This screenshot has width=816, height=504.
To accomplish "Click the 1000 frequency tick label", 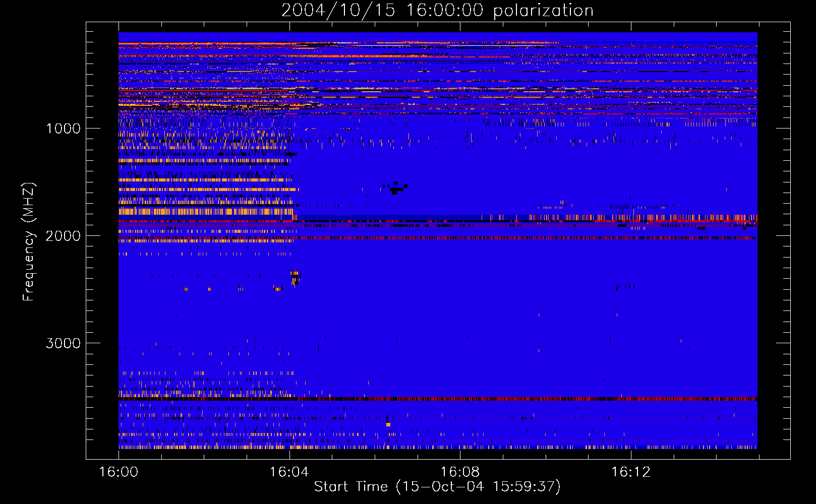I will (x=64, y=129).
